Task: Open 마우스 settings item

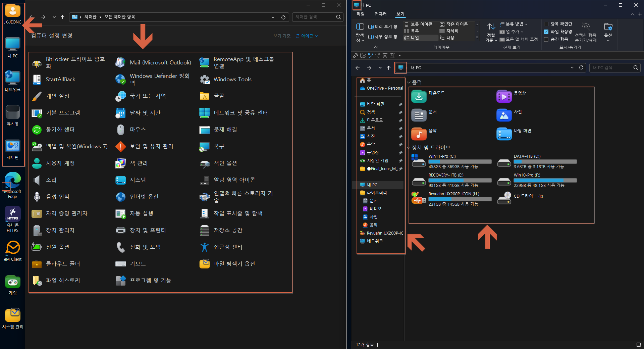Action: point(131,130)
